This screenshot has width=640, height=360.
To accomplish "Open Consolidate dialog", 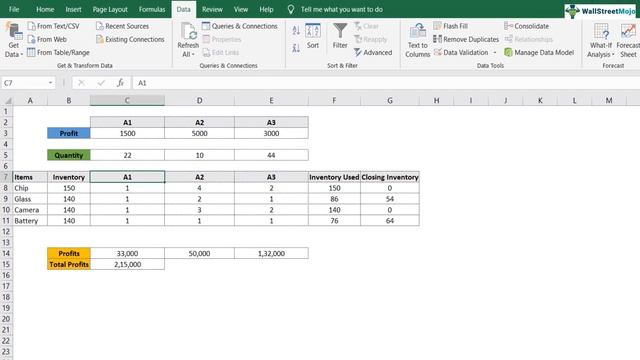I will (x=527, y=26).
